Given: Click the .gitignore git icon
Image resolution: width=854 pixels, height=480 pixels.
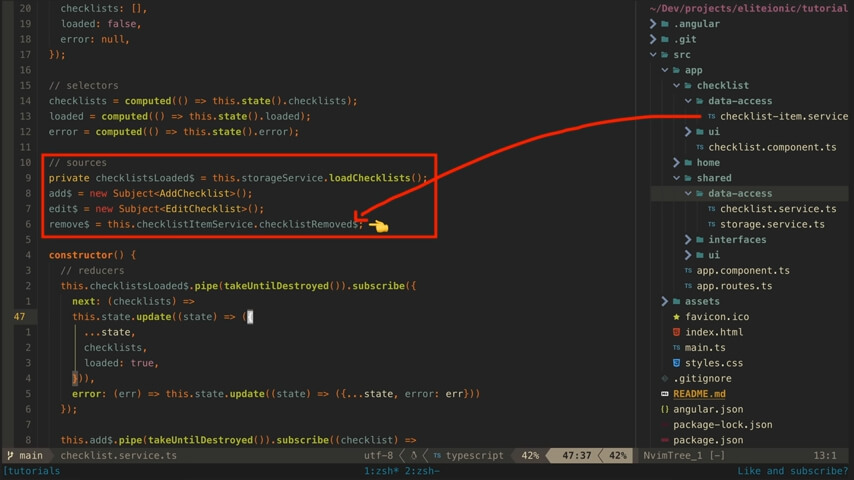Looking at the screenshot, I should (x=664, y=378).
